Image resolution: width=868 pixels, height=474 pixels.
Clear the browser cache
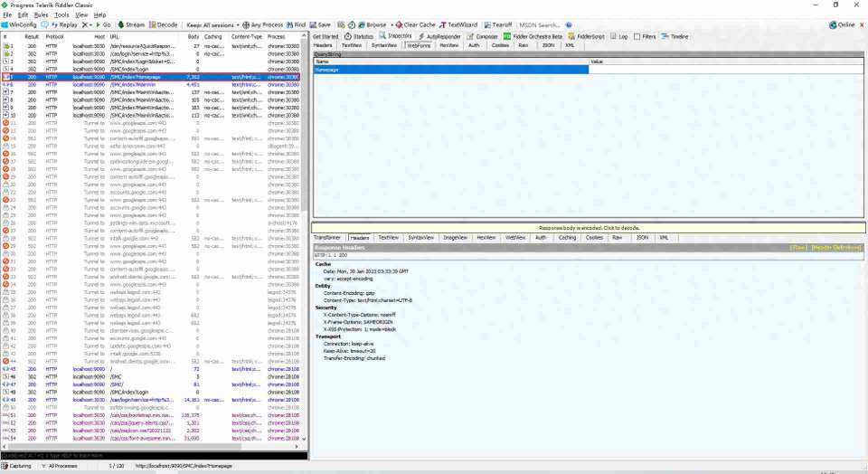[x=415, y=25]
